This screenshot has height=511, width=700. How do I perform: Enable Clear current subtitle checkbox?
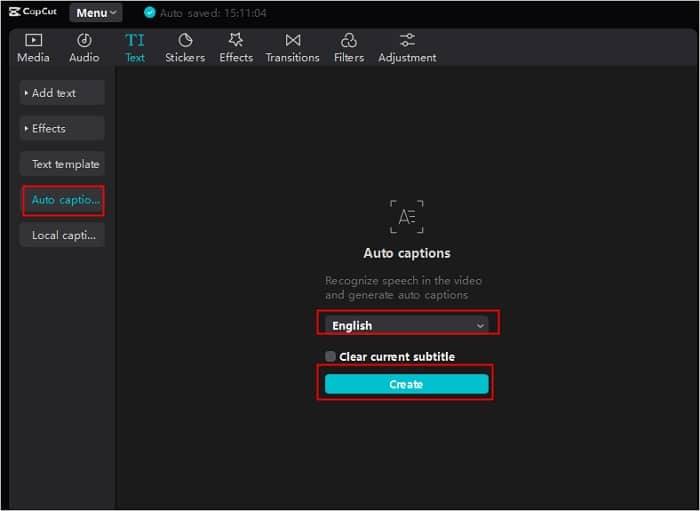330,356
